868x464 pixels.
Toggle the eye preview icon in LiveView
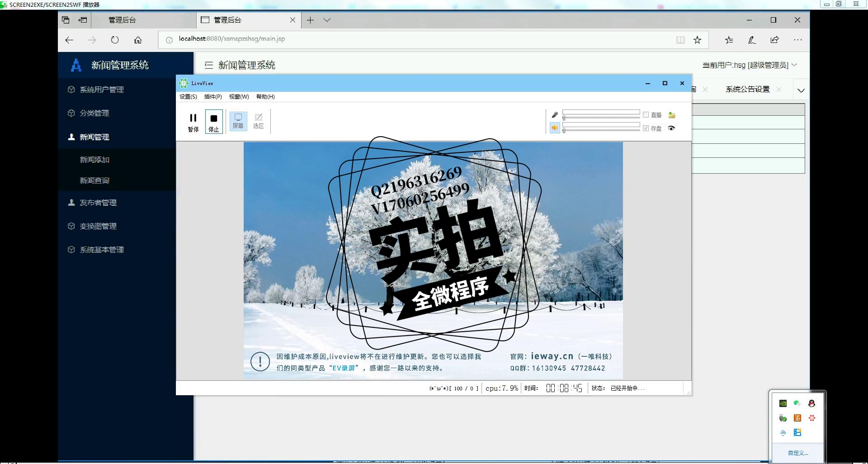(671, 128)
